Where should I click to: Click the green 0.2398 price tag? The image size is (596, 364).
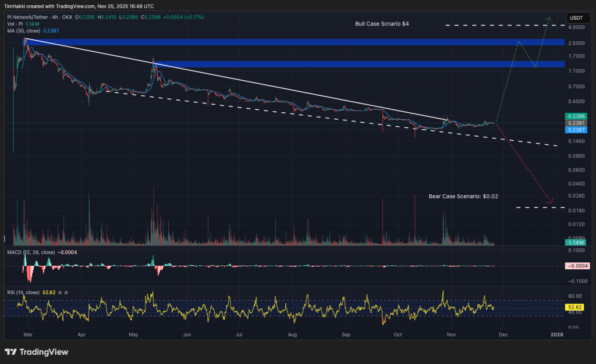[x=577, y=116]
